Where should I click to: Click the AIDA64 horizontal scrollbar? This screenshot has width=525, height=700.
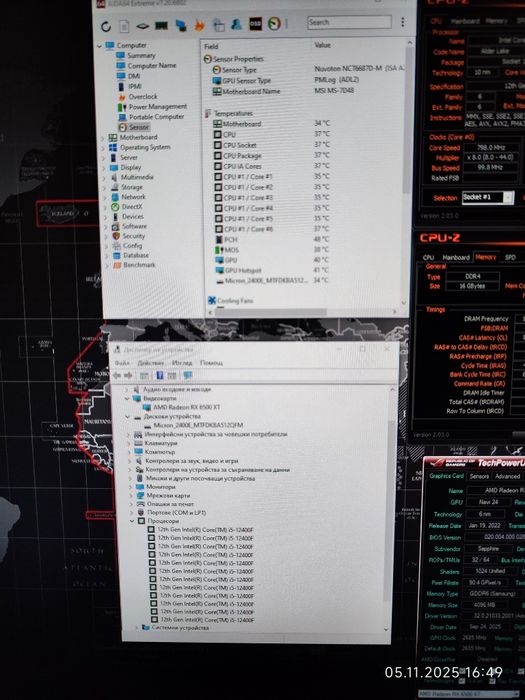[x=271, y=312]
